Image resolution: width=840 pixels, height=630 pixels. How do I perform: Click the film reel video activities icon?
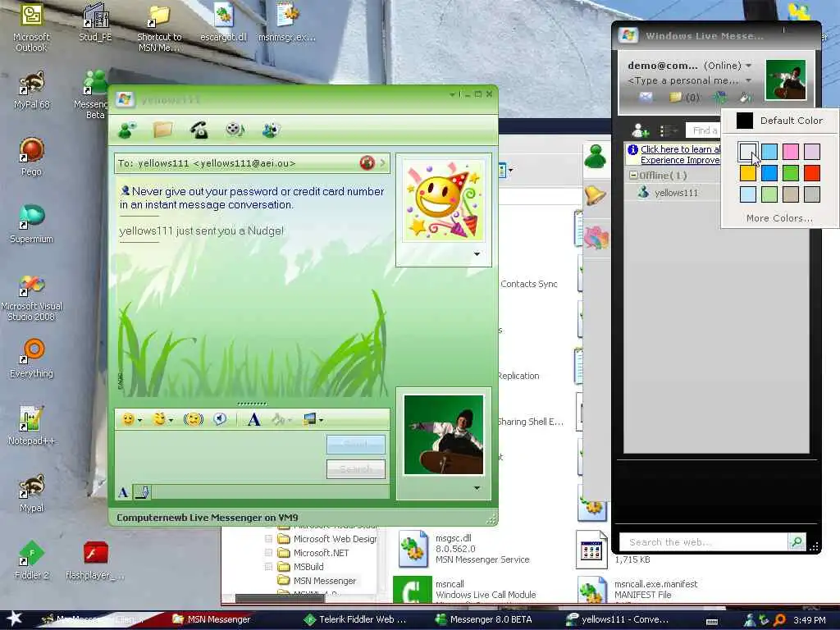click(x=235, y=130)
